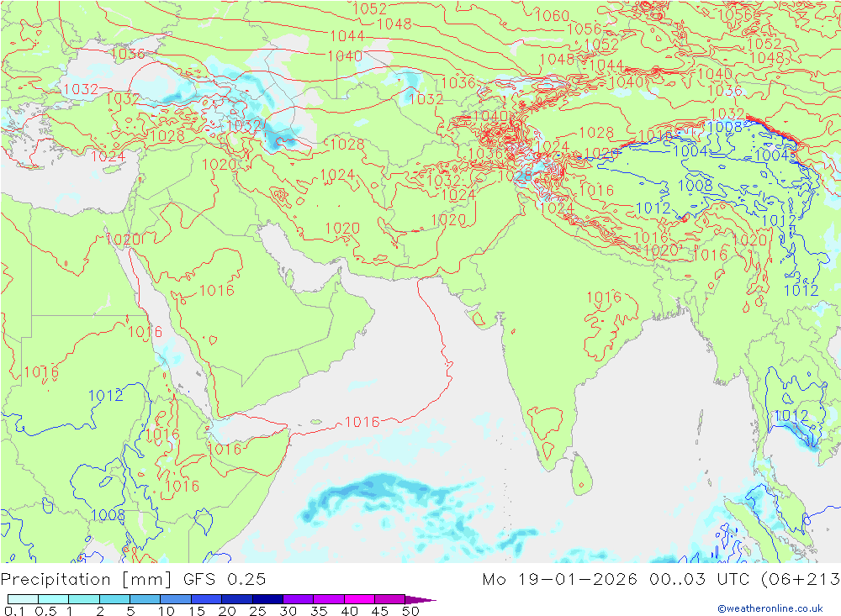Click the Sri Lanka island on map
This screenshot has width=841, height=616.
(x=582, y=475)
